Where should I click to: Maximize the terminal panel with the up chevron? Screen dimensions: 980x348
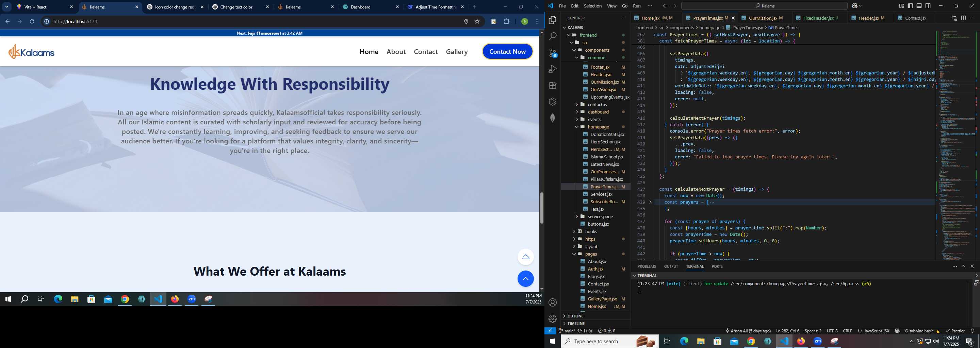(x=963, y=266)
